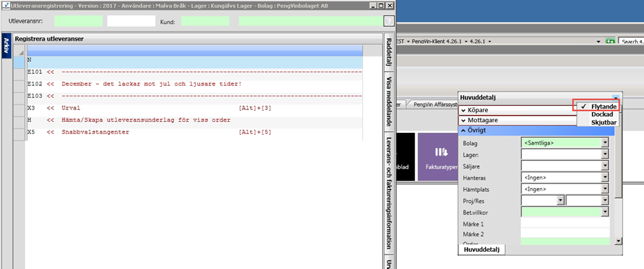
Task: Select the Snabbvalstangenter menu row
Action: tap(195, 133)
